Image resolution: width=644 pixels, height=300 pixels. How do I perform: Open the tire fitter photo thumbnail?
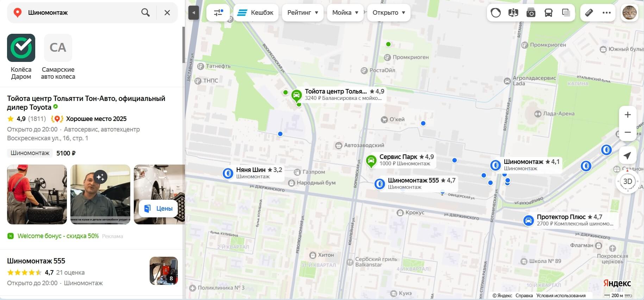[37, 194]
